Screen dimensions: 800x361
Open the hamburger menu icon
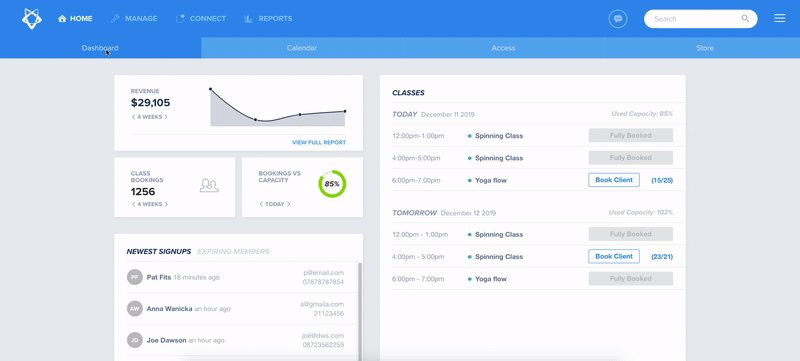pyautogui.click(x=780, y=18)
